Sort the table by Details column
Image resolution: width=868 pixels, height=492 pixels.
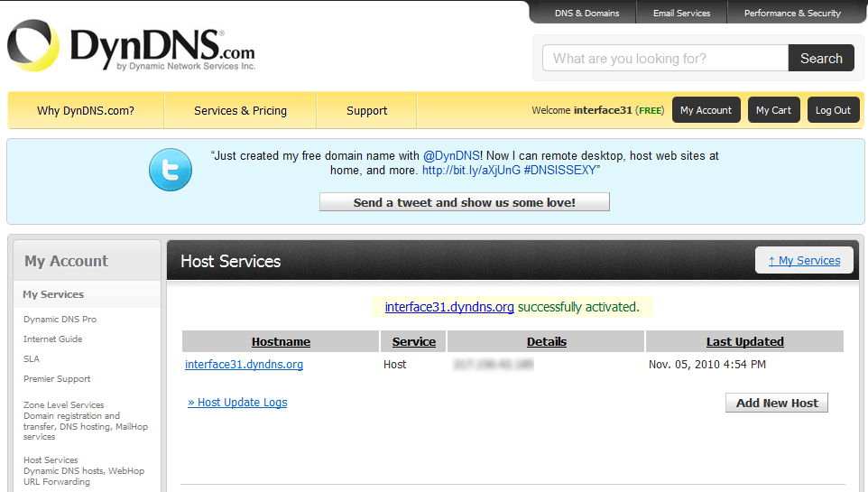pyautogui.click(x=547, y=342)
